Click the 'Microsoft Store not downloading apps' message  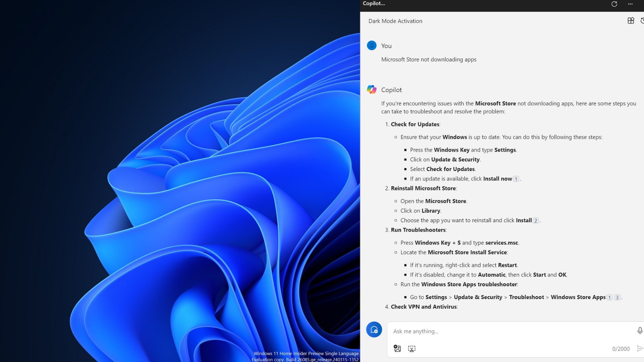click(429, 60)
